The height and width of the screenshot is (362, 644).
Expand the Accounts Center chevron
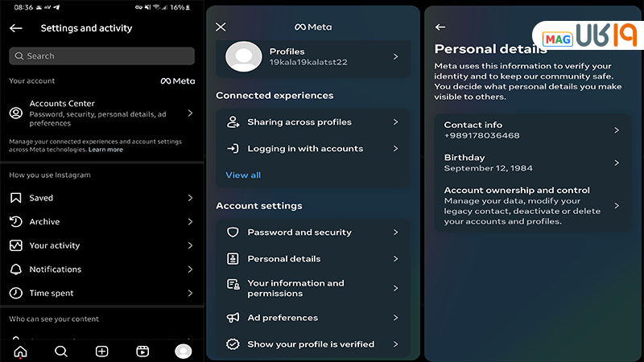pyautogui.click(x=190, y=113)
